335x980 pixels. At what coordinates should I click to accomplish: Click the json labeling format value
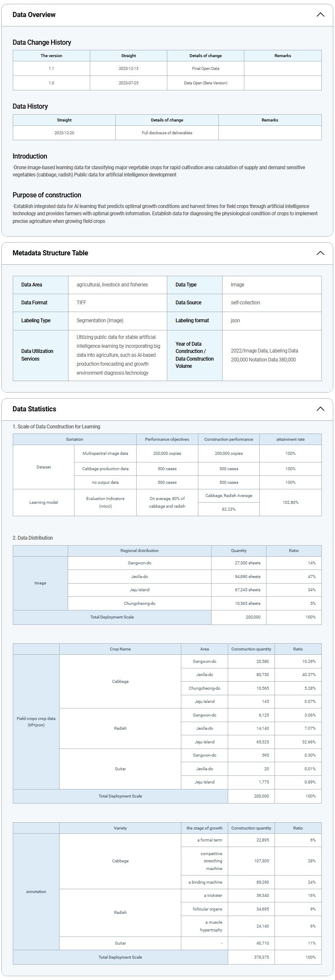(x=235, y=321)
